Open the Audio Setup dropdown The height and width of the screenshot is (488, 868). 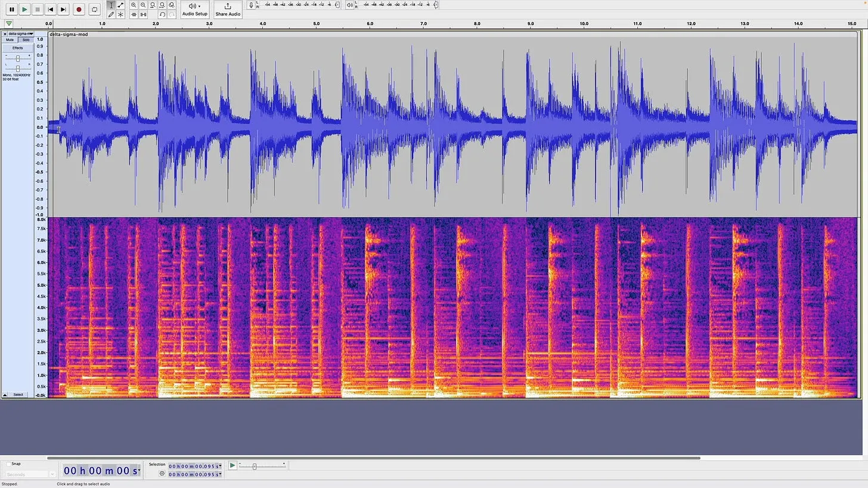point(194,10)
